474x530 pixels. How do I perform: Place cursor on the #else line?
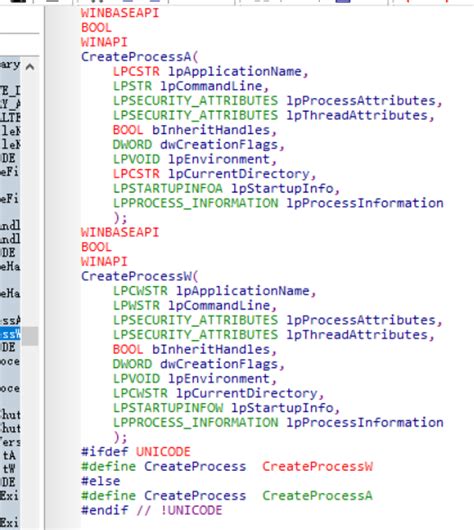coord(101,481)
